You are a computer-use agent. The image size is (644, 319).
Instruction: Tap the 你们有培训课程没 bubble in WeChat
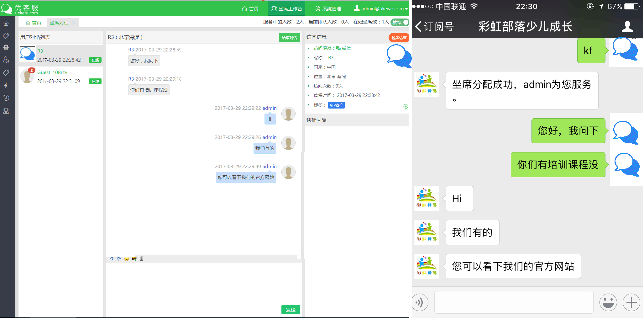(558, 165)
